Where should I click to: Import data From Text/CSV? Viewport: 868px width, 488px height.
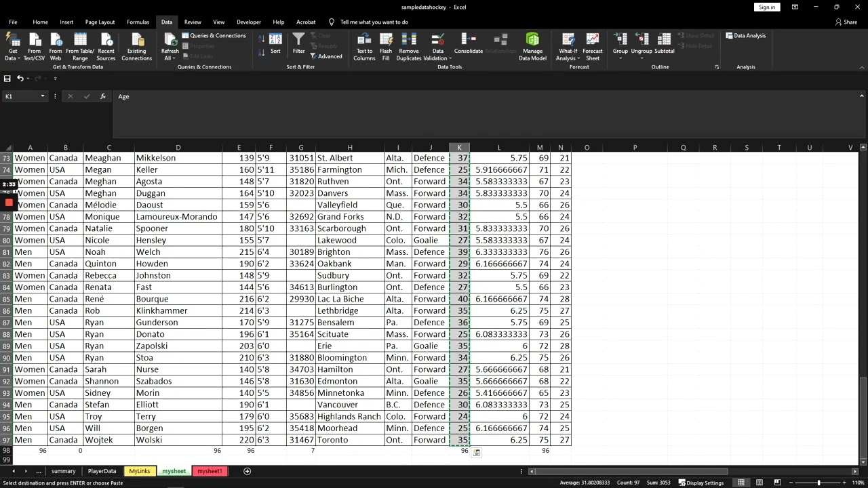pos(34,46)
